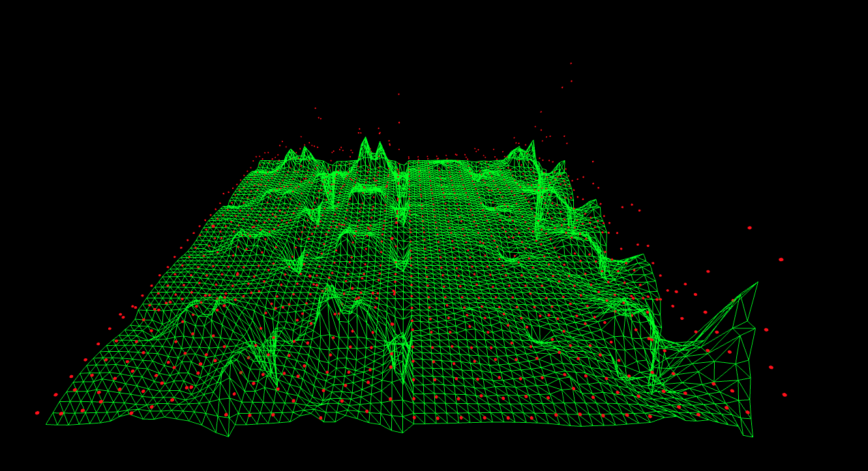Select the highest red point above the back-left mesh
The width and height of the screenshot is (868, 471).
click(x=315, y=108)
